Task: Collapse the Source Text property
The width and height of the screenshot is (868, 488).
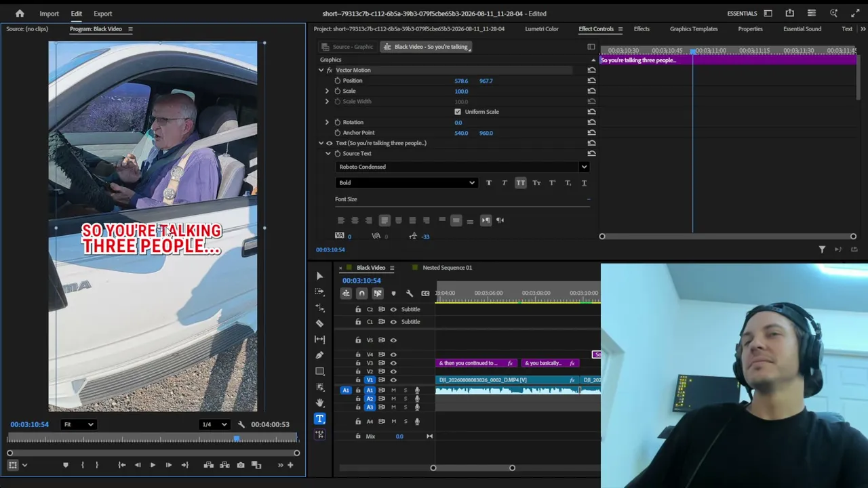Action: tap(328, 154)
